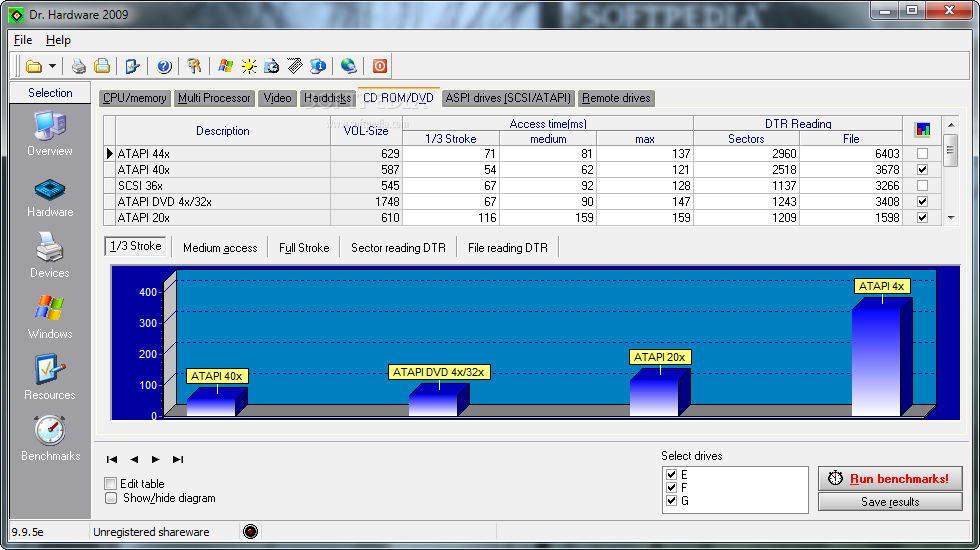Show the Sector reading DTR chart tab
Screen dimensions: 980x550
click(398, 248)
